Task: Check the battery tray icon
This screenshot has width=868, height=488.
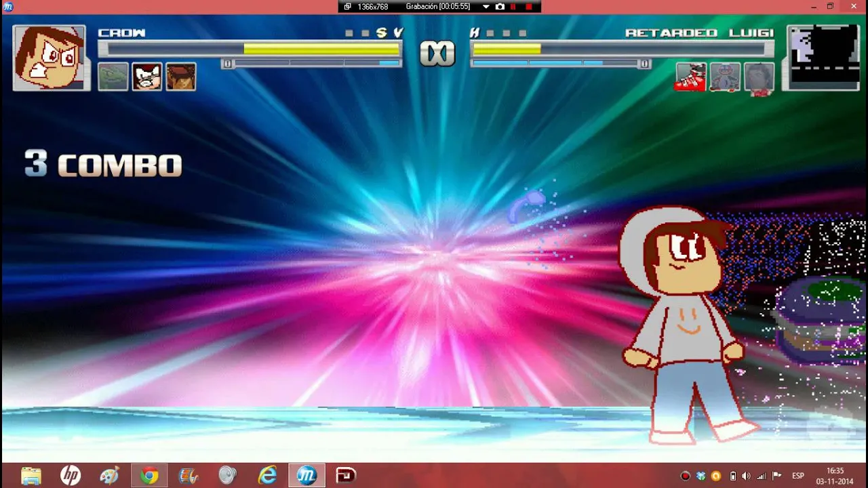Action: point(732,476)
